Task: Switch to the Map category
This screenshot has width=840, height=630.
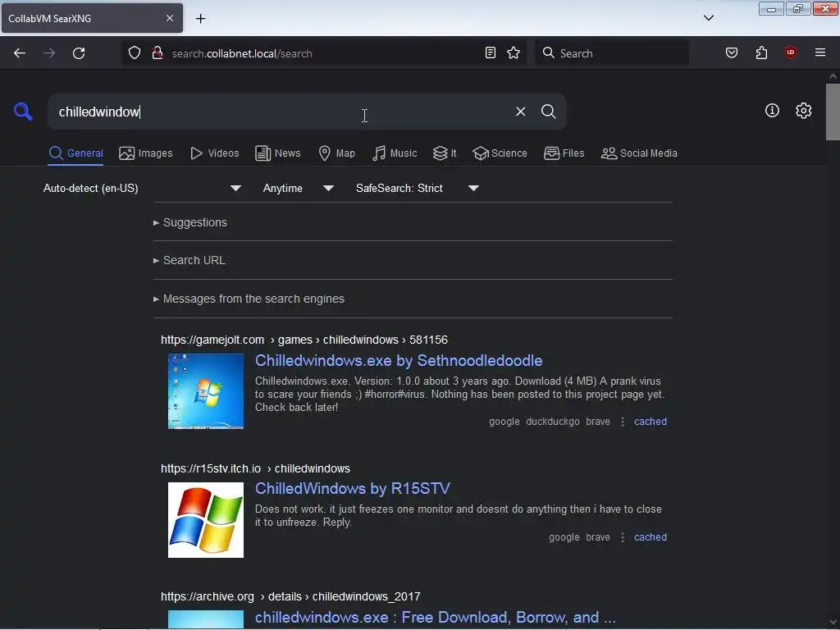Action: (x=336, y=153)
